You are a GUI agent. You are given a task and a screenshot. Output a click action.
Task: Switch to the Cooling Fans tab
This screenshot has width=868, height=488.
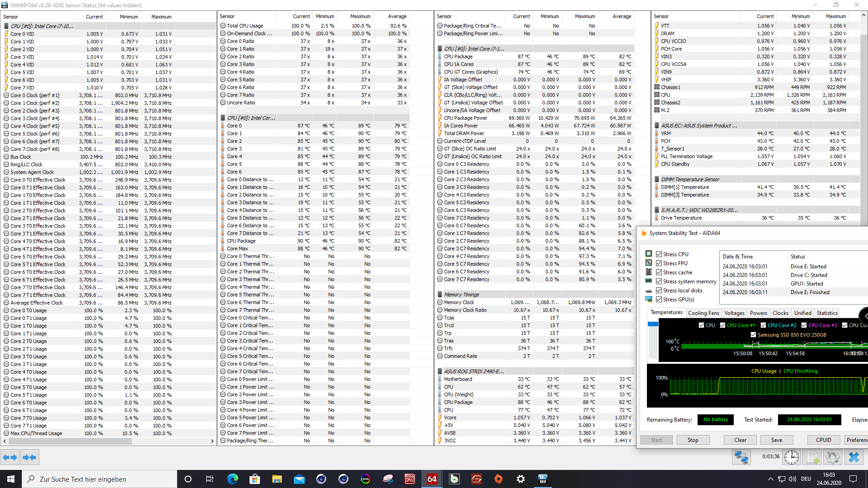click(703, 313)
